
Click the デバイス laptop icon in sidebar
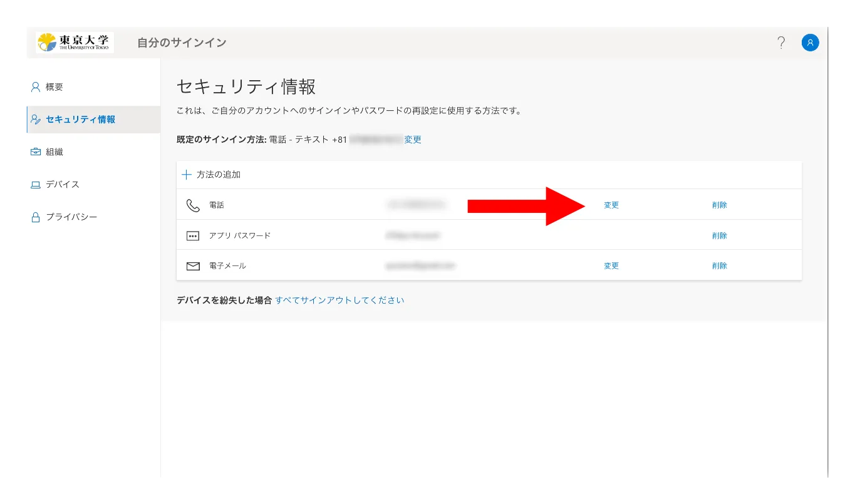pyautogui.click(x=36, y=185)
